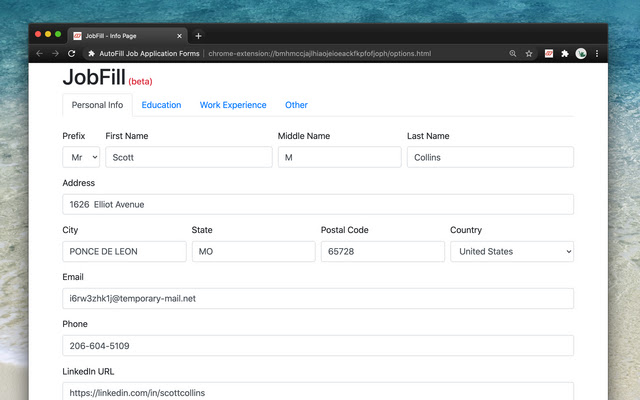Close the JobFill - Info Page tab
The image size is (640, 400).
(179, 36)
